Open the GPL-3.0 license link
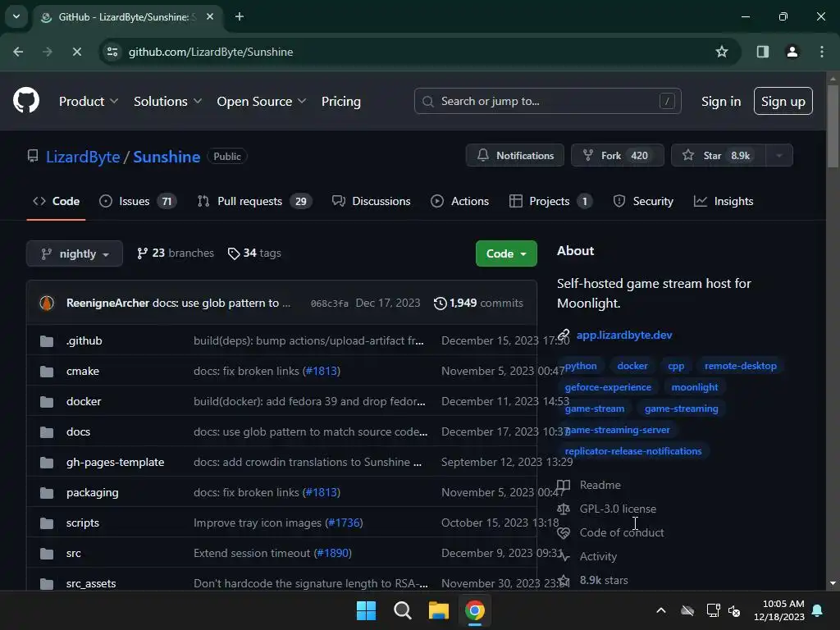The width and height of the screenshot is (840, 630). point(618,509)
